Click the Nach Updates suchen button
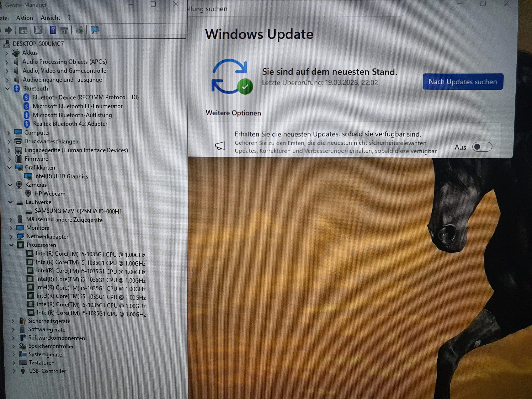 [463, 82]
